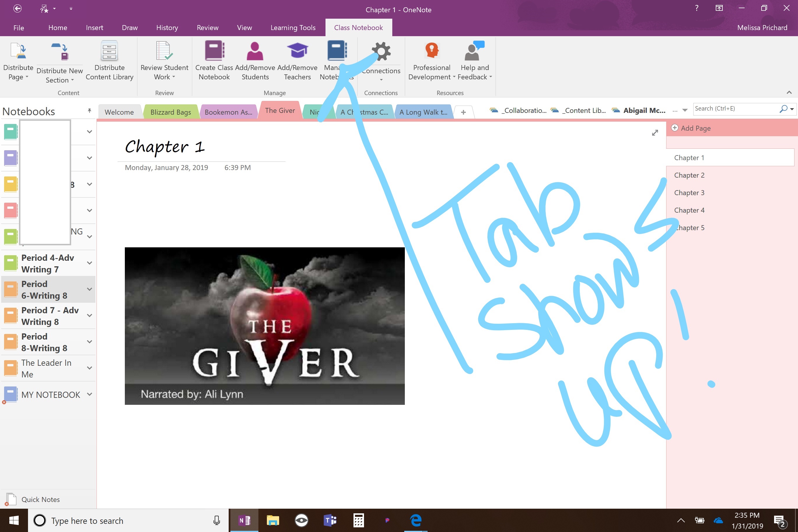
Task: Open A Long Walk t... section
Action: pyautogui.click(x=423, y=112)
